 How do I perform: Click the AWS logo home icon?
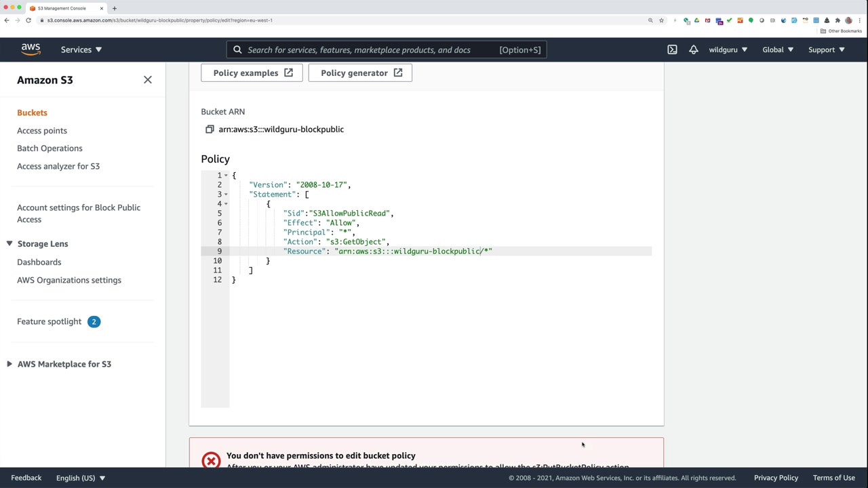(x=31, y=49)
